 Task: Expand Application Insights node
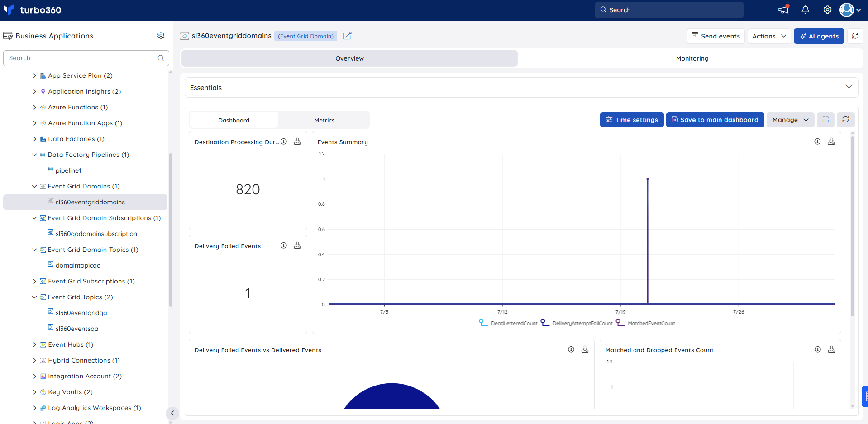(35, 91)
